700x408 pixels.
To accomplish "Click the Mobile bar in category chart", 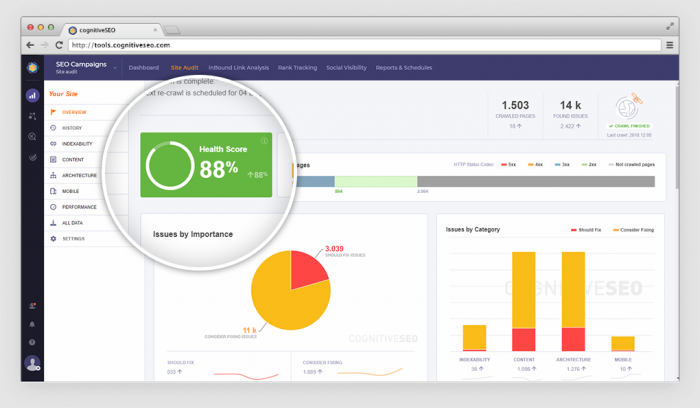I will point(623,344).
